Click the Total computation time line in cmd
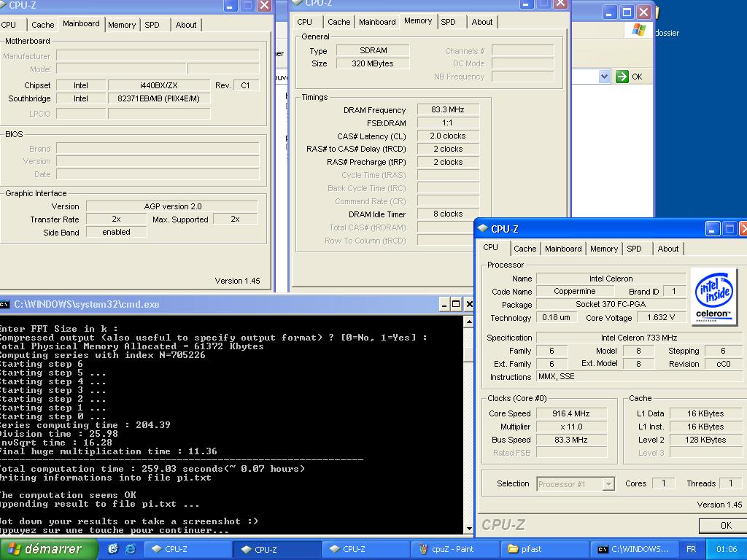The height and width of the screenshot is (560, 747). coord(152,469)
